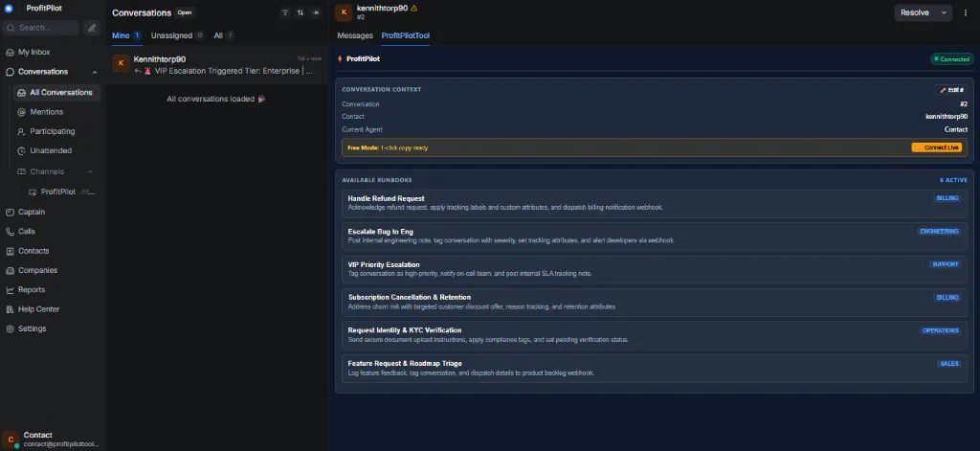Image resolution: width=980 pixels, height=451 pixels.
Task: Click the Connect Live button
Action: click(x=936, y=147)
